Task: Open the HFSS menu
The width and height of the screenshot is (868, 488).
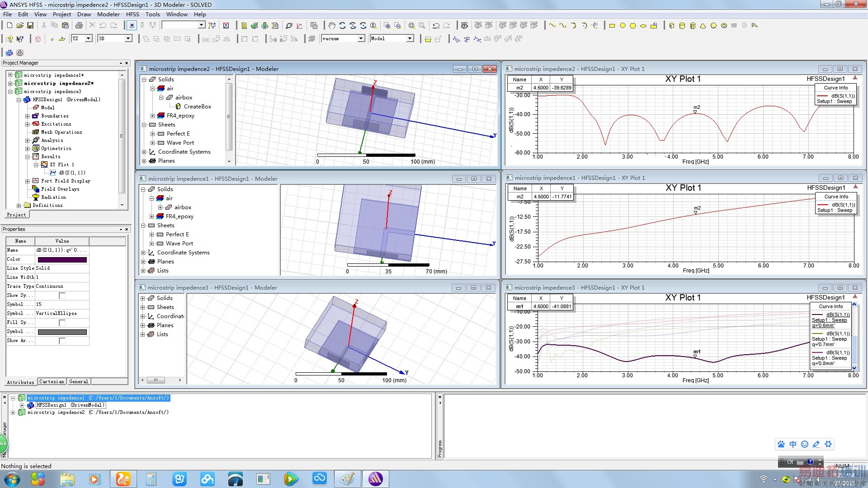Action: [132, 14]
